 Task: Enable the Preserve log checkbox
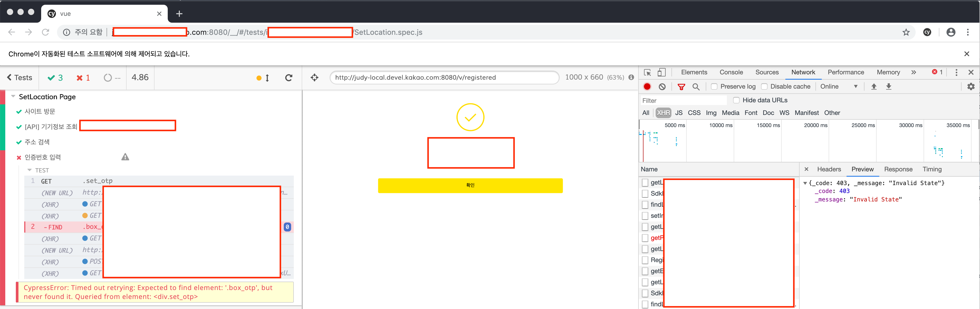tap(714, 87)
